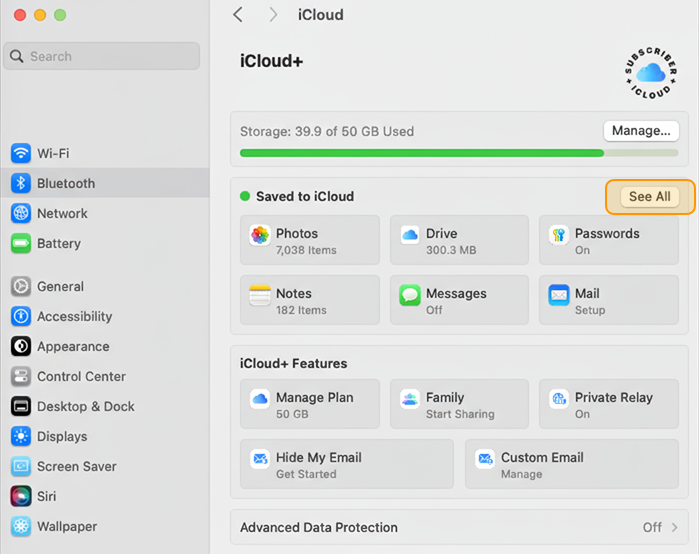
Task: Click the Saved to iCloud heading
Action: tap(305, 197)
